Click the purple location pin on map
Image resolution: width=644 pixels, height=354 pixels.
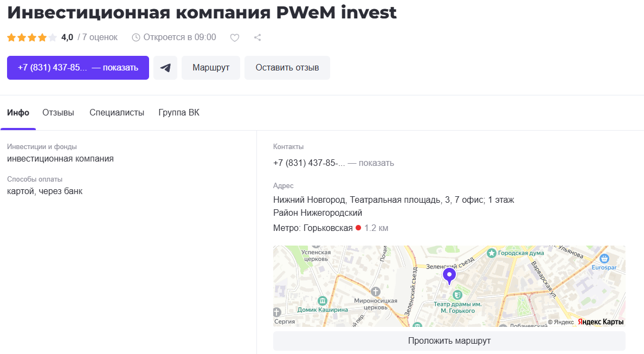coord(449,275)
